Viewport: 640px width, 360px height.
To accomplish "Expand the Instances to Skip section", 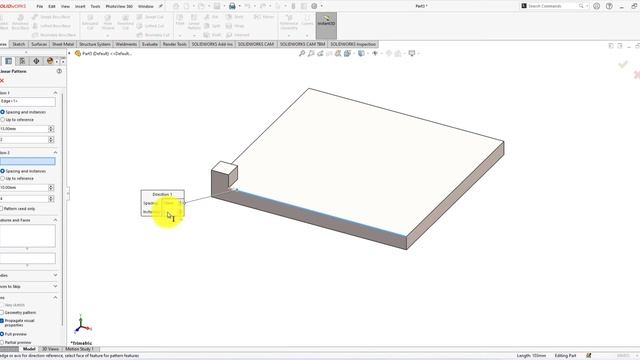I will click(55, 286).
